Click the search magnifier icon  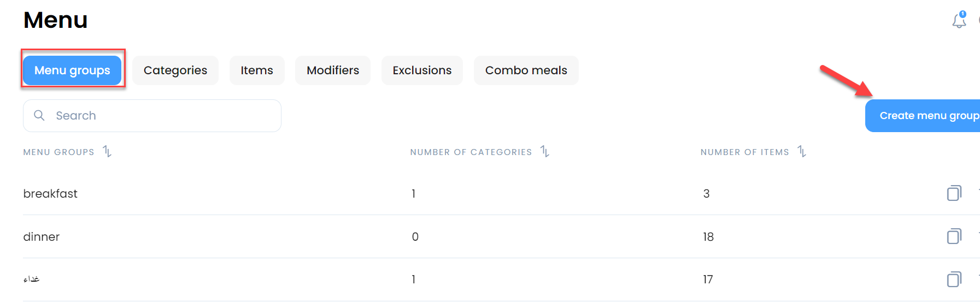pyautogui.click(x=39, y=115)
